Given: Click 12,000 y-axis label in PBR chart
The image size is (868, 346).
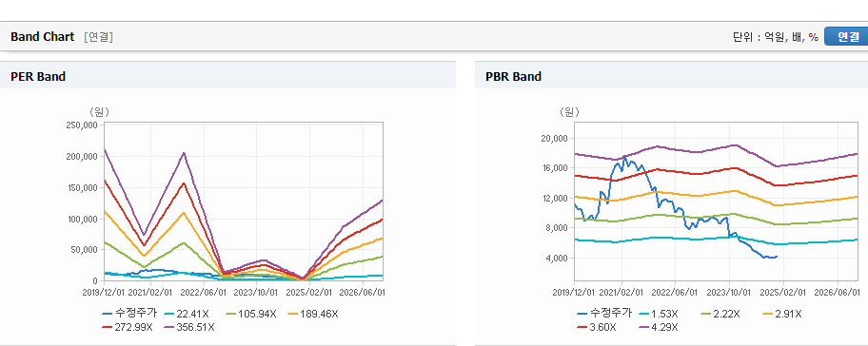Looking at the screenshot, I should [555, 198].
